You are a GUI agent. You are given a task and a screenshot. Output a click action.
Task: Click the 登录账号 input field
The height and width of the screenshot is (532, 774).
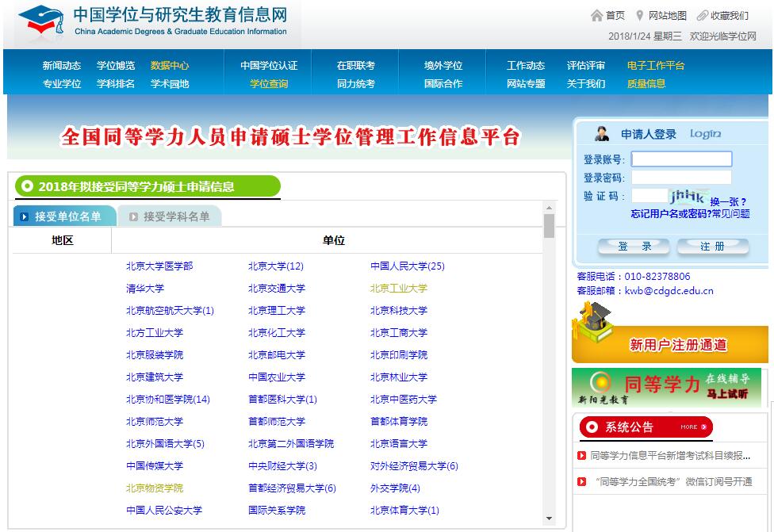coord(681,159)
